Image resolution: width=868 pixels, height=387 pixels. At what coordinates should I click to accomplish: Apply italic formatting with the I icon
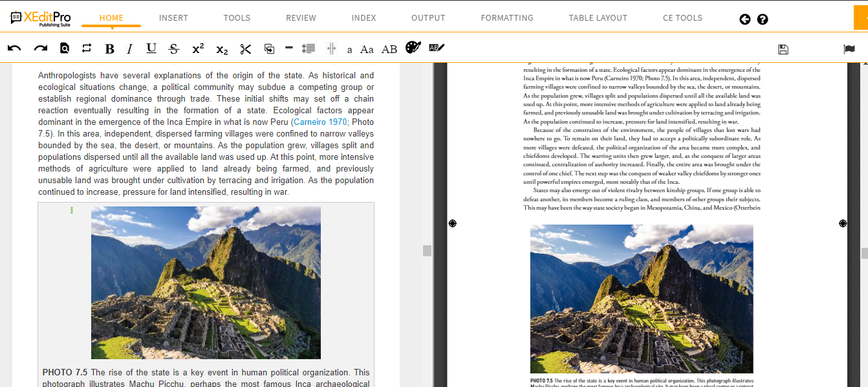pyautogui.click(x=129, y=49)
